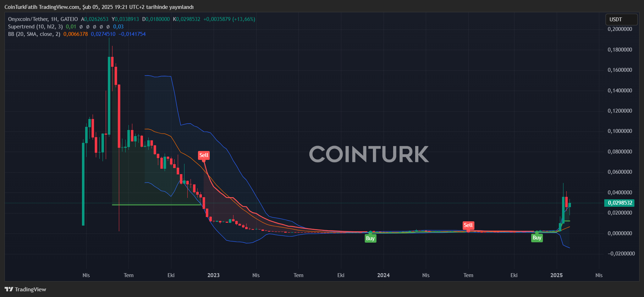Click the BB upper value 0,0274510

click(103, 34)
